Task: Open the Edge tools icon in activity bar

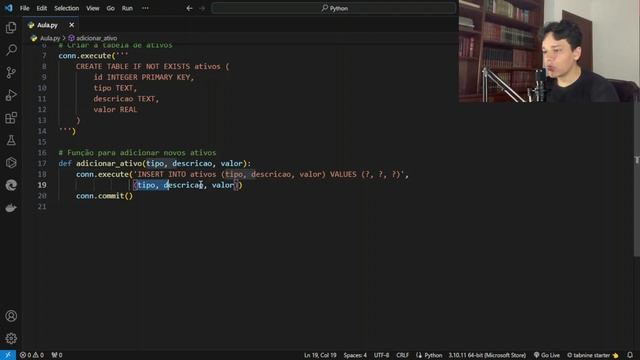Action: tap(11, 185)
